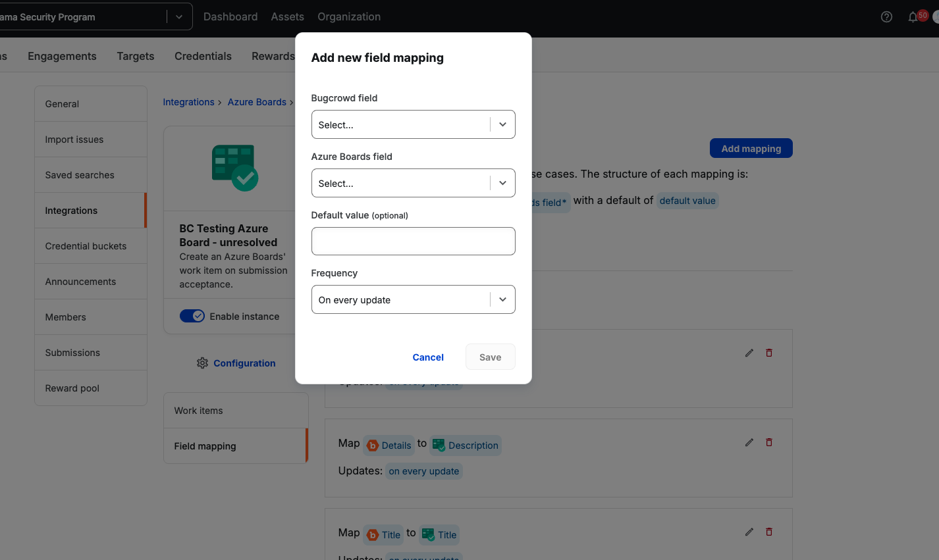939x560 pixels.
Task: Cancel the new field mapping dialog
Action: click(x=428, y=357)
